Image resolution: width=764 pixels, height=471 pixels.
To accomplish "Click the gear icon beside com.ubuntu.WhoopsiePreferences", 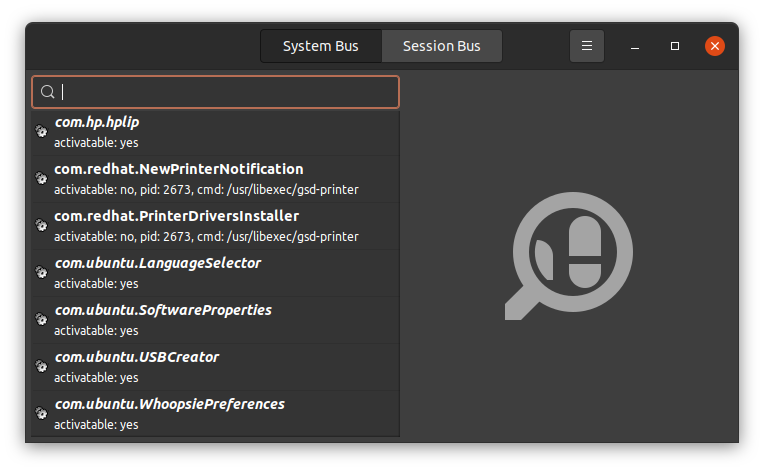I will click(41, 414).
